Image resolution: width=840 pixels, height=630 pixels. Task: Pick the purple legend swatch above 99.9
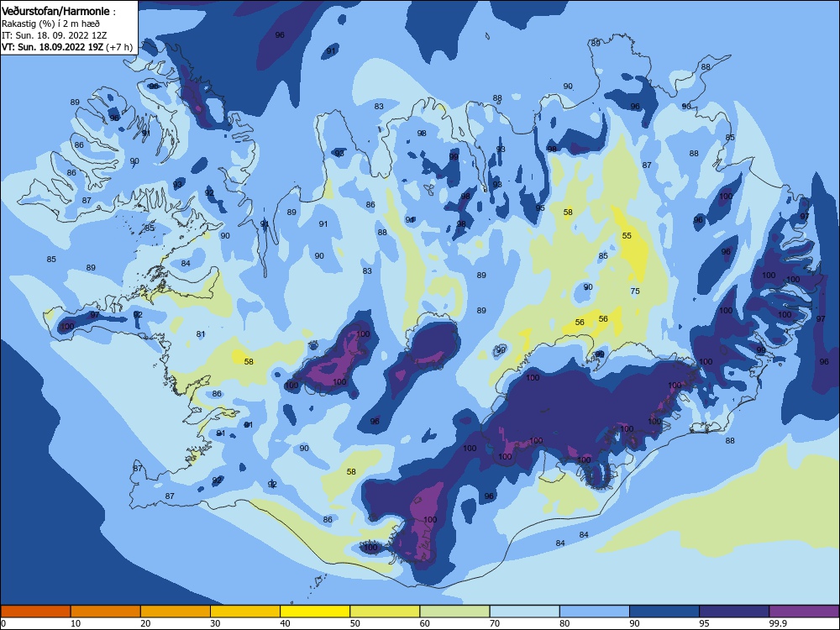(x=805, y=612)
